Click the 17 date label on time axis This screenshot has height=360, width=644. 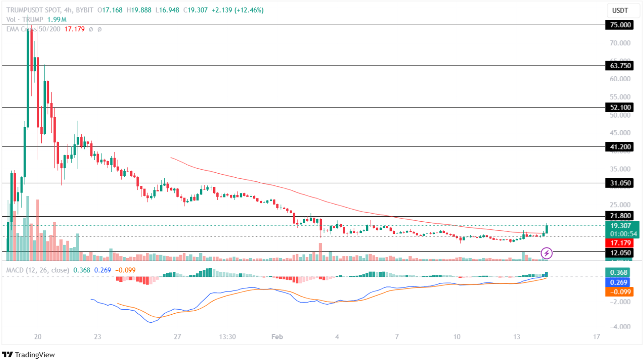pos(596,337)
